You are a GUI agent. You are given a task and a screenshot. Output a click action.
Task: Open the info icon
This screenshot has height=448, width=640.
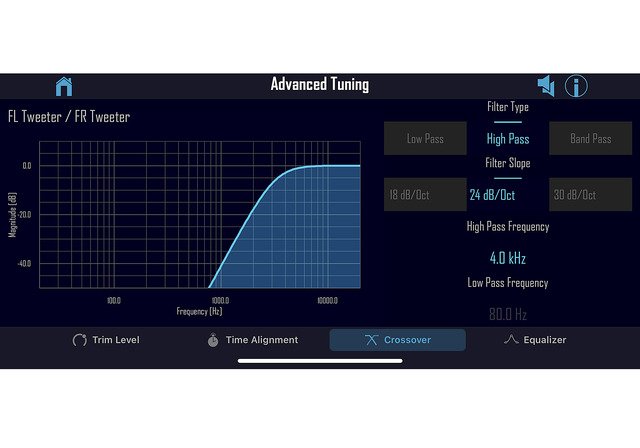(576, 86)
